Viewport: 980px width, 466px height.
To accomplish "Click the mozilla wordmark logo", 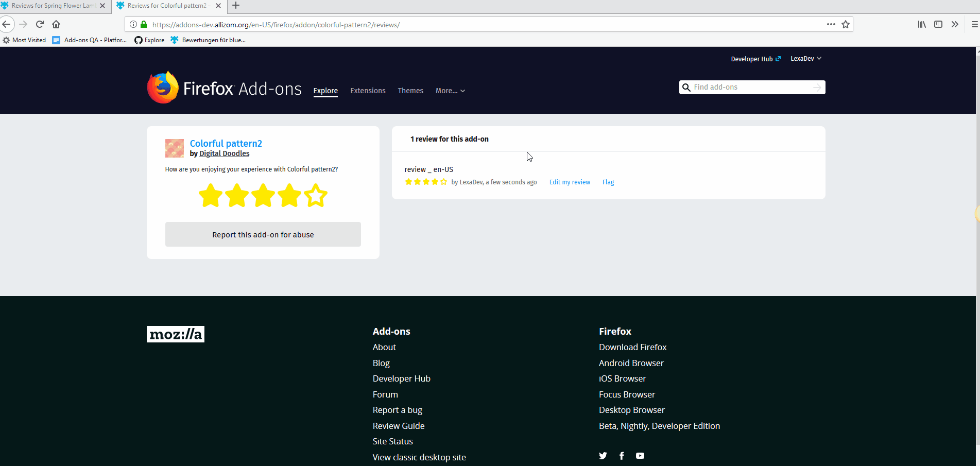I will pyautogui.click(x=175, y=334).
